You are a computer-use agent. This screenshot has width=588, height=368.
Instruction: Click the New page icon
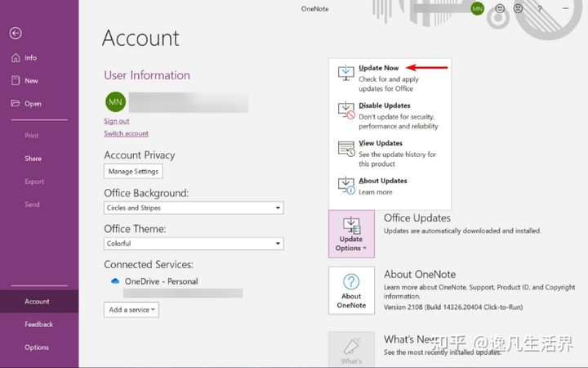(x=16, y=80)
